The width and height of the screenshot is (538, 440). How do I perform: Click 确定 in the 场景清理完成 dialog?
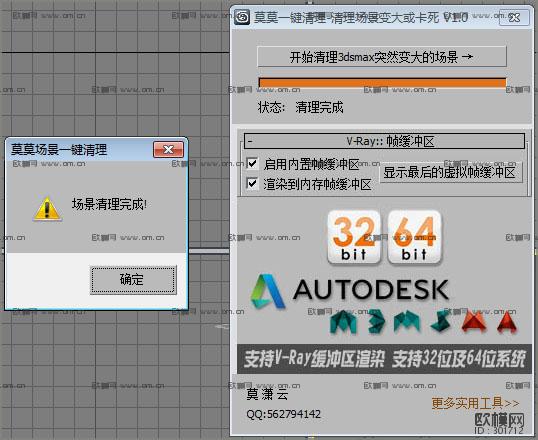(133, 279)
